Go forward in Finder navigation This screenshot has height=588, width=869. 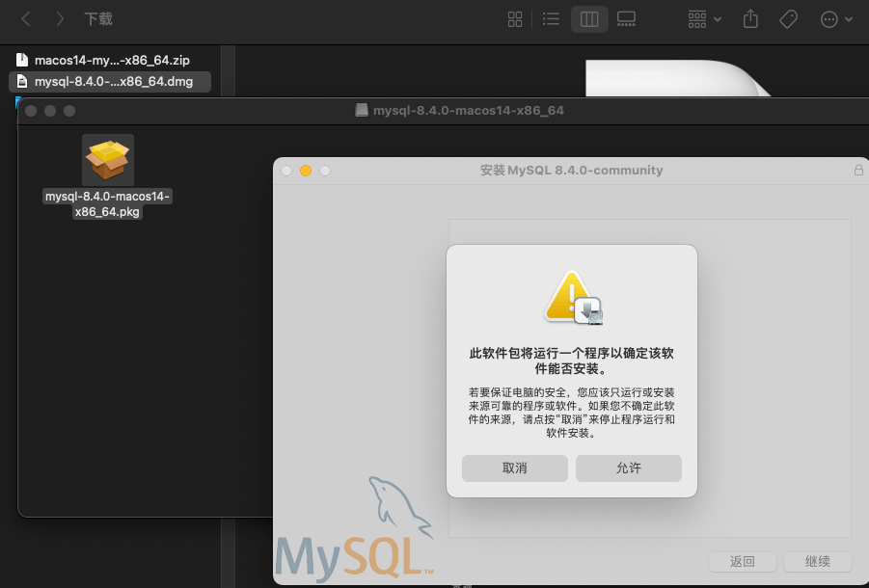60,19
